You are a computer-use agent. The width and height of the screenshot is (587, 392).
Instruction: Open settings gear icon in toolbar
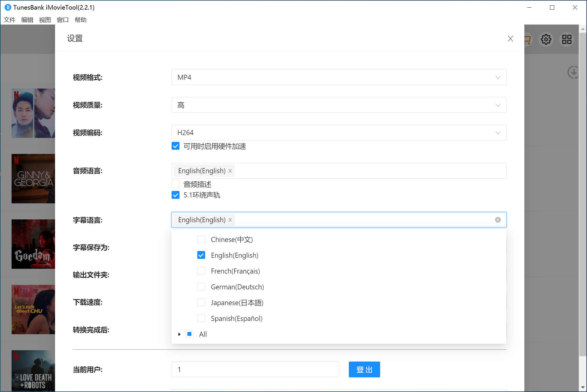pos(546,39)
